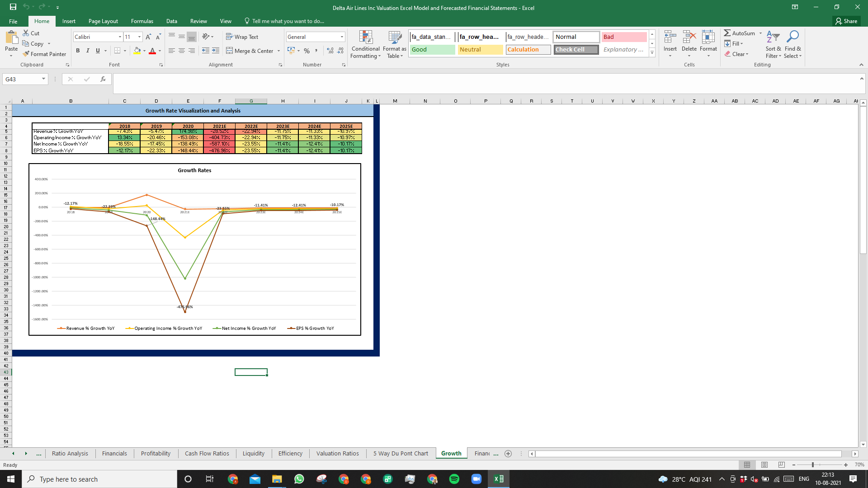Open Zoom from the taskbar
Image resolution: width=868 pixels, height=488 pixels.
point(476,479)
